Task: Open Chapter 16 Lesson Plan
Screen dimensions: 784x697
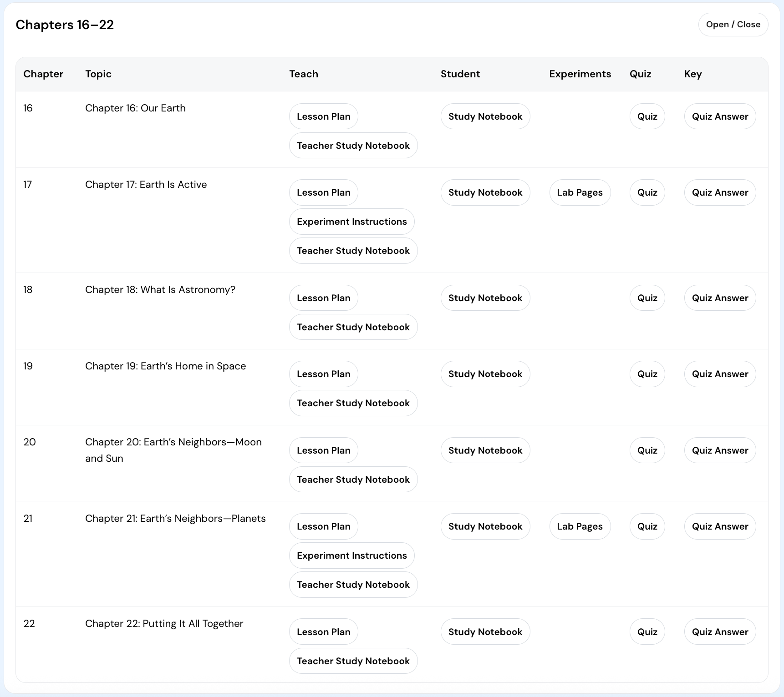Action: [x=323, y=116]
